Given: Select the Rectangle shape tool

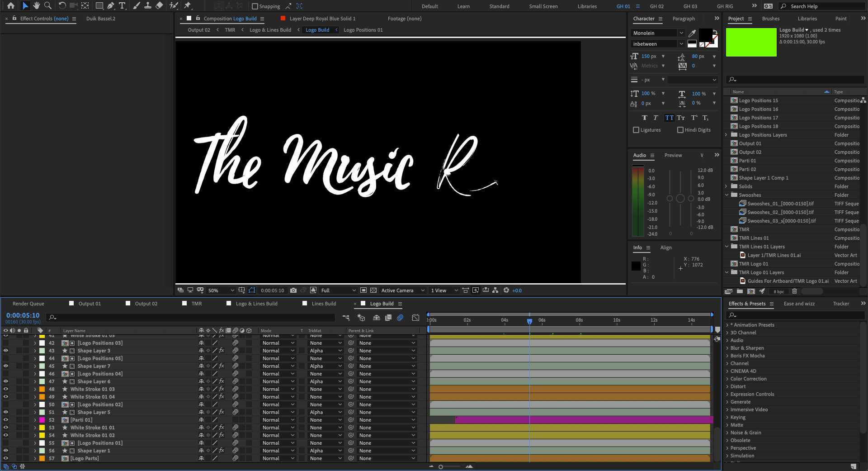Looking at the screenshot, I should tap(99, 6).
